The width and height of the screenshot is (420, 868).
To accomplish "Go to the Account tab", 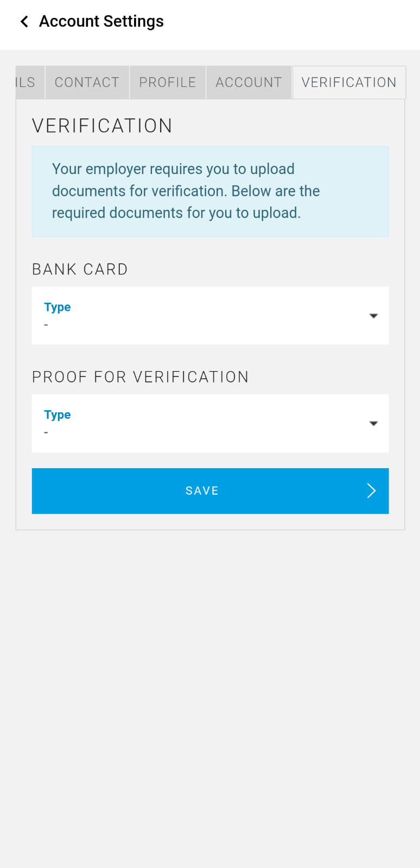I will (249, 82).
